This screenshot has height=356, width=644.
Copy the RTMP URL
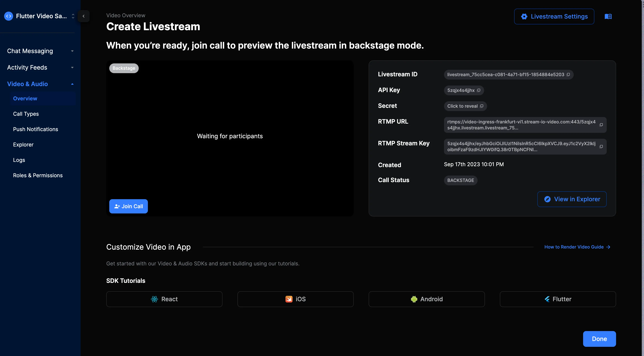click(x=601, y=125)
